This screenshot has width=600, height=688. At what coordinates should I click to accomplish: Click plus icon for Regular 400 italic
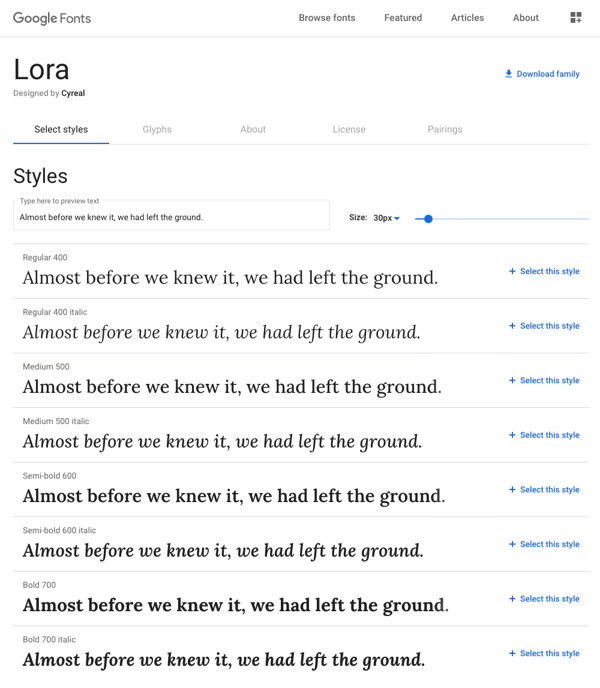(x=512, y=326)
